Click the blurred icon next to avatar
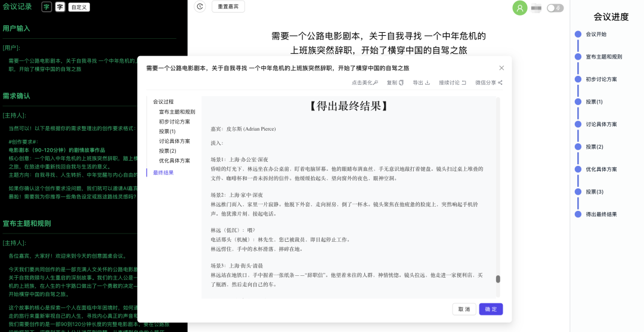Image resolution: width=644 pixels, height=332 pixels. [x=537, y=8]
